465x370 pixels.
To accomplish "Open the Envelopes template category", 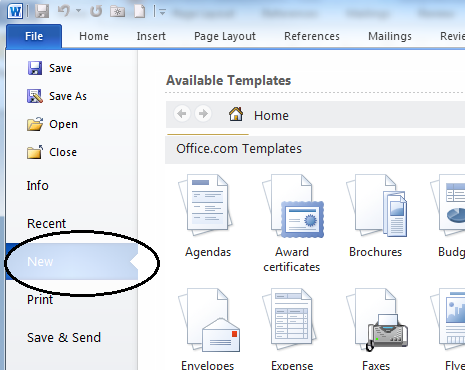I will pos(208,328).
